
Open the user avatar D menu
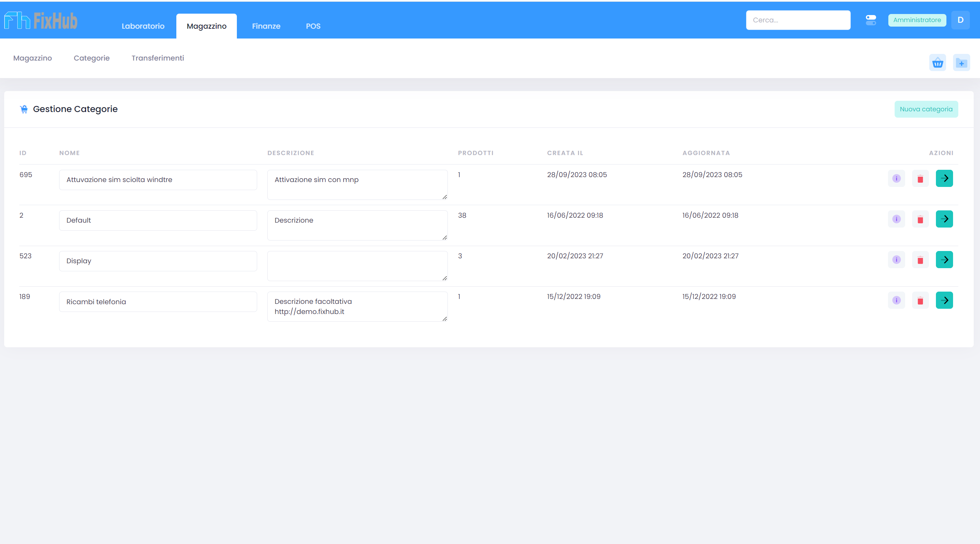click(x=960, y=20)
